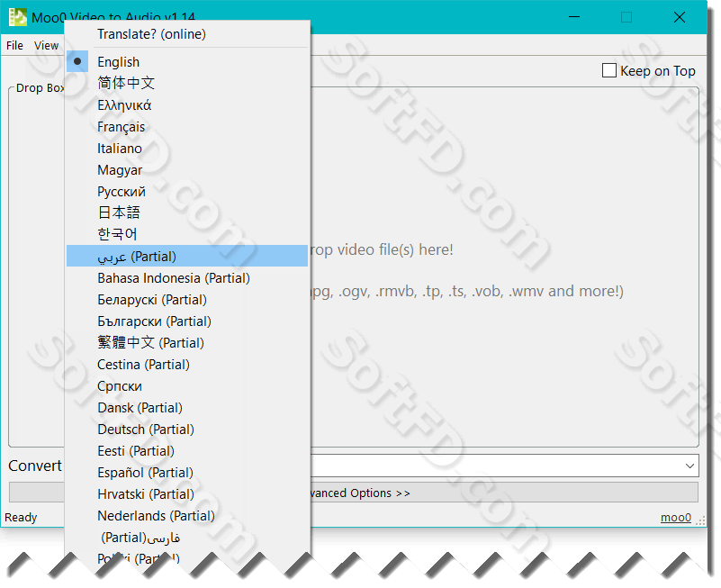The image size is (721, 588).
Task: Open the moo0 website link
Action: [x=675, y=518]
